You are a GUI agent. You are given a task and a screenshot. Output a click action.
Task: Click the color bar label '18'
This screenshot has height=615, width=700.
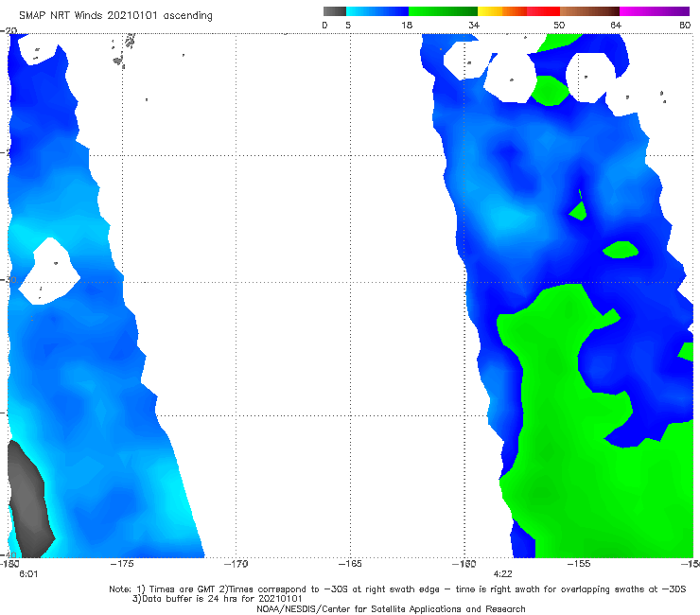pyautogui.click(x=407, y=25)
